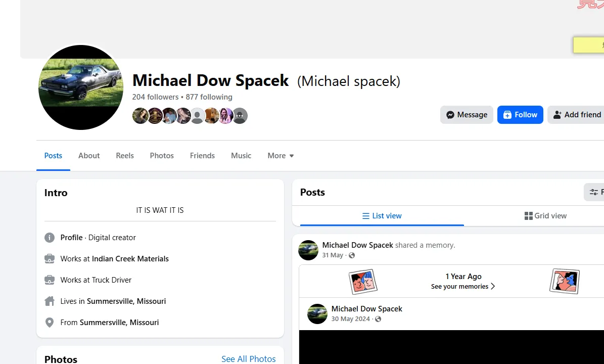Click the Michael Dow Spacek post author name
The height and width of the screenshot is (364, 604).
point(357,245)
